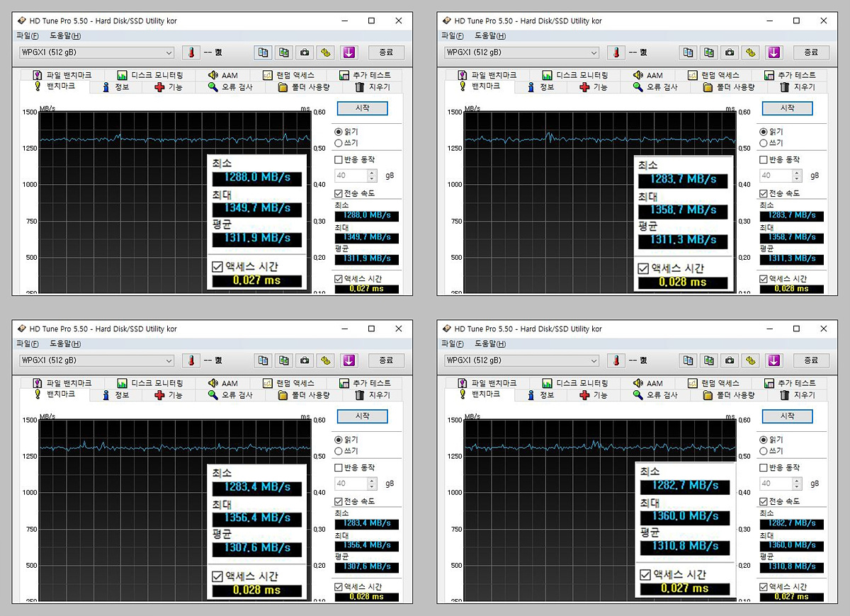Screen dimensions: 850x616
Task: Click purple down-arrow tray icon in top-right window
Action: (x=773, y=52)
